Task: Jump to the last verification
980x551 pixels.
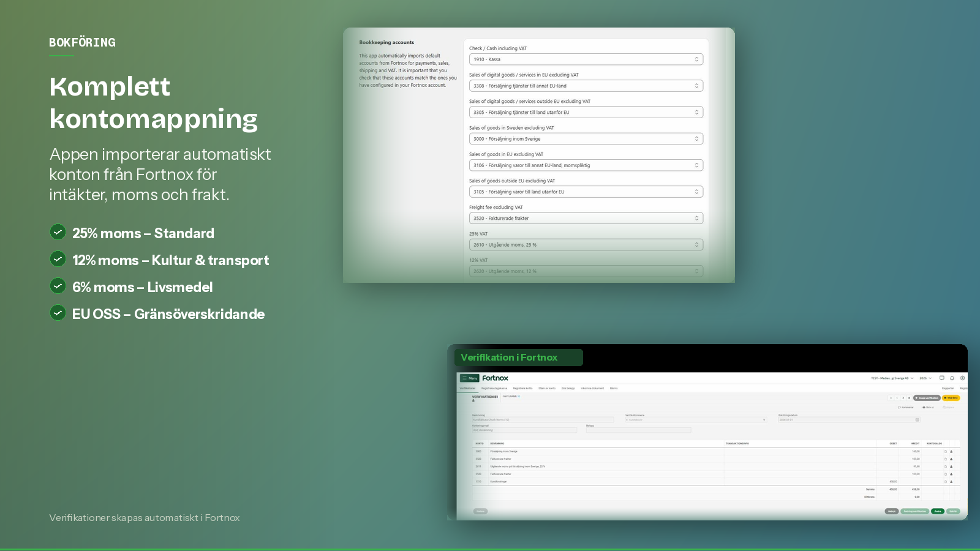Action: pos(909,398)
